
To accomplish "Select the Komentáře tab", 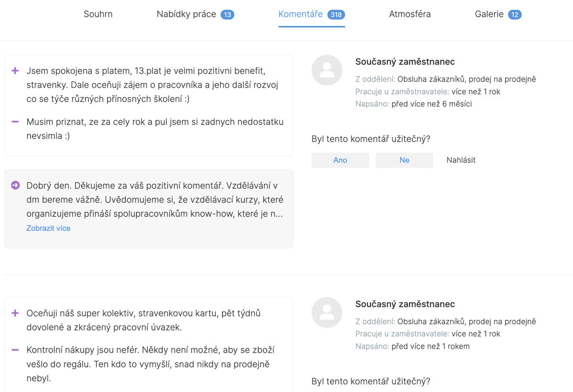I will click(x=301, y=14).
